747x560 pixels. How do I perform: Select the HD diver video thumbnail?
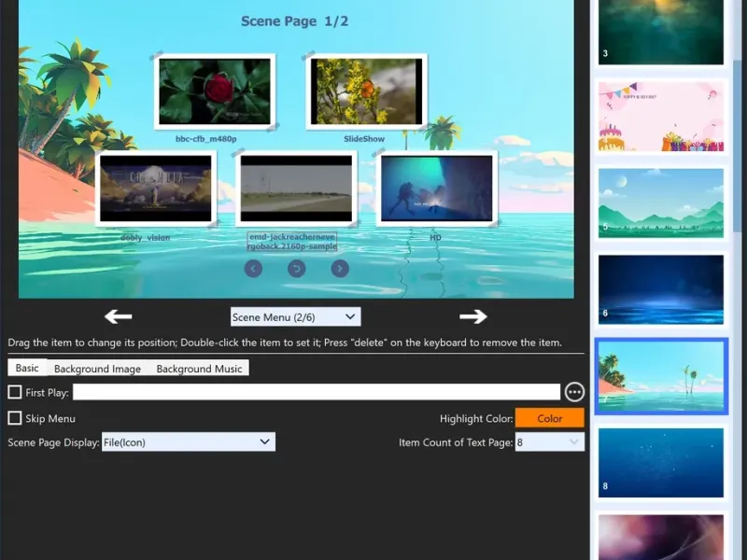[x=437, y=189]
